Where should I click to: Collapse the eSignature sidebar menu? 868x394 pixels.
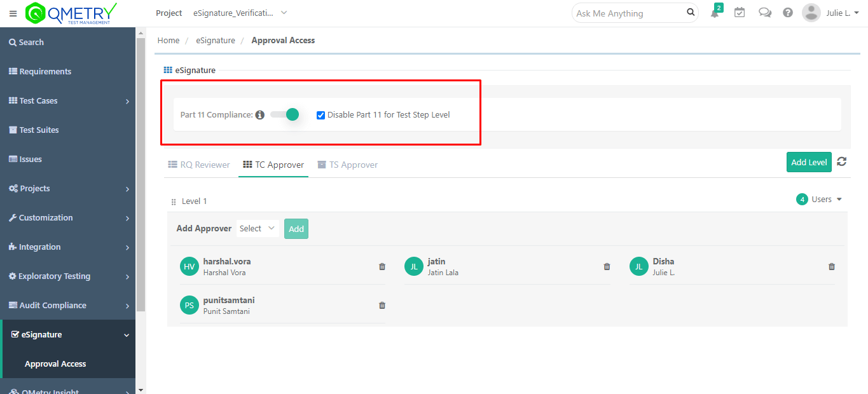point(127,335)
